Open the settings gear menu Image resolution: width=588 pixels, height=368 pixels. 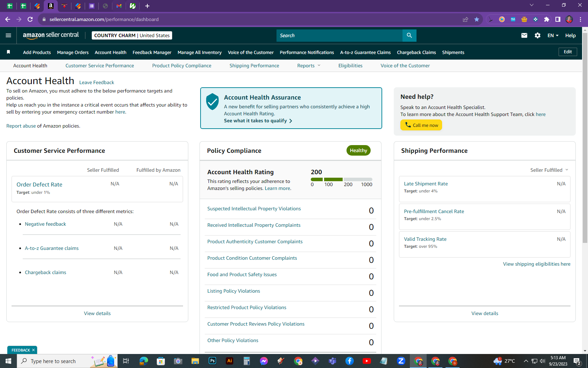pyautogui.click(x=538, y=35)
